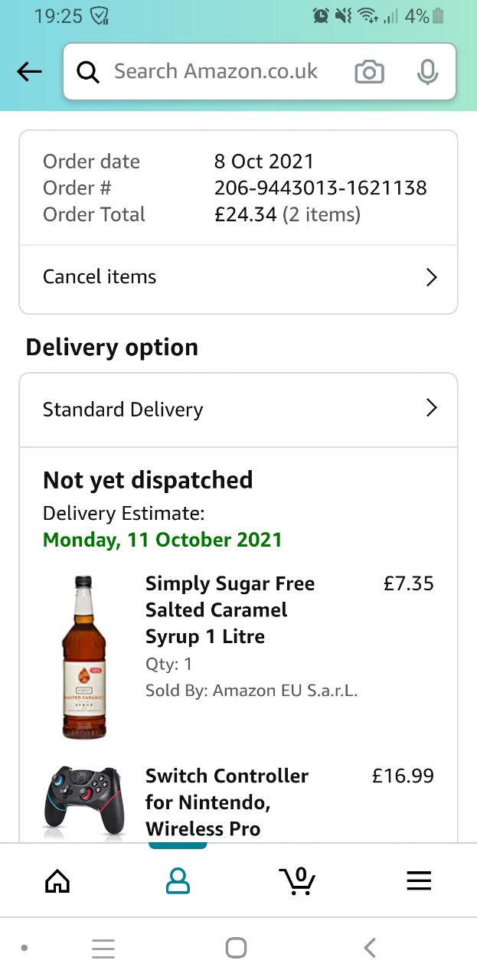This screenshot has height=980, width=477.
Task: Tap the syrup bottle product image
Action: (x=83, y=657)
